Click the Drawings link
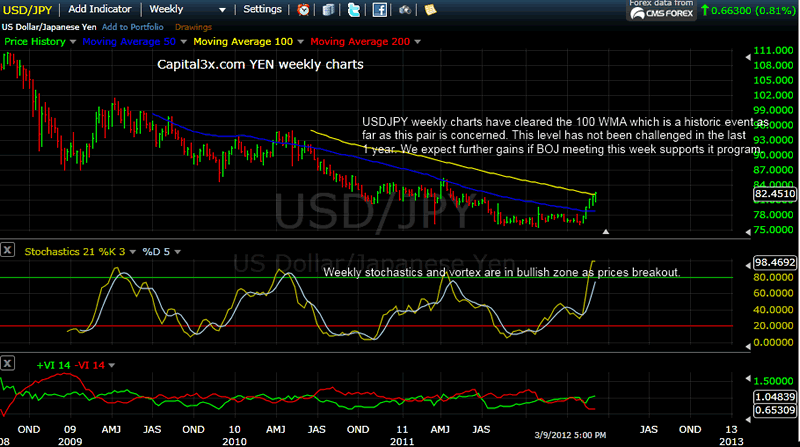800x447 pixels. tap(191, 28)
